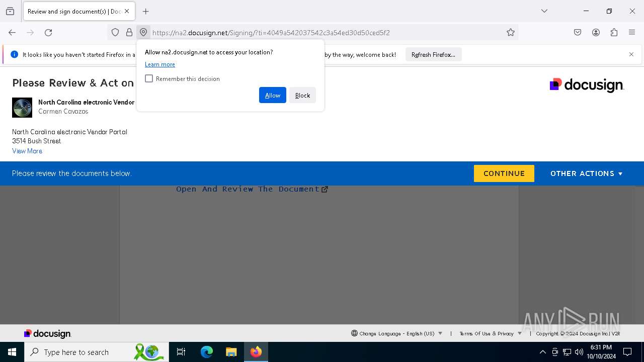Open the Windows notification center
This screenshot has width=644, height=362.
click(x=627, y=352)
